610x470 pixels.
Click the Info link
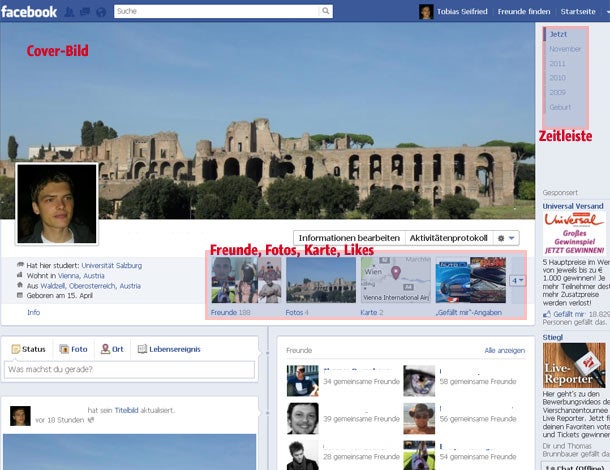(x=33, y=312)
